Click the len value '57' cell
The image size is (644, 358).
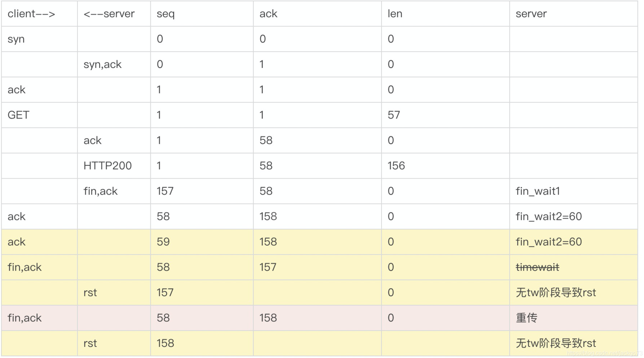[394, 115]
